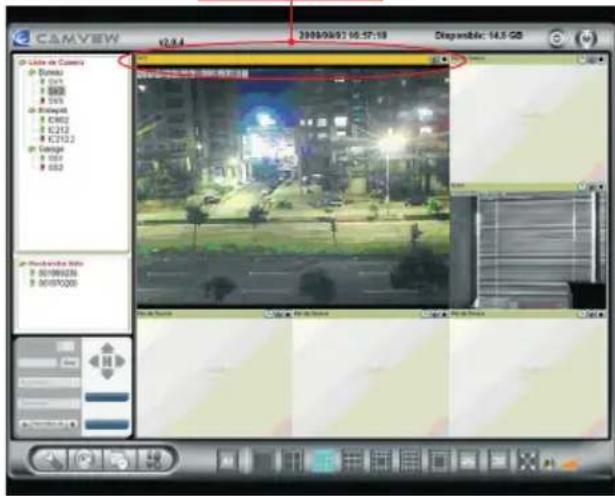Viewport: 615px width, 496px height.
Task: Close the bottom-right empty camera pane
Action: [601, 314]
